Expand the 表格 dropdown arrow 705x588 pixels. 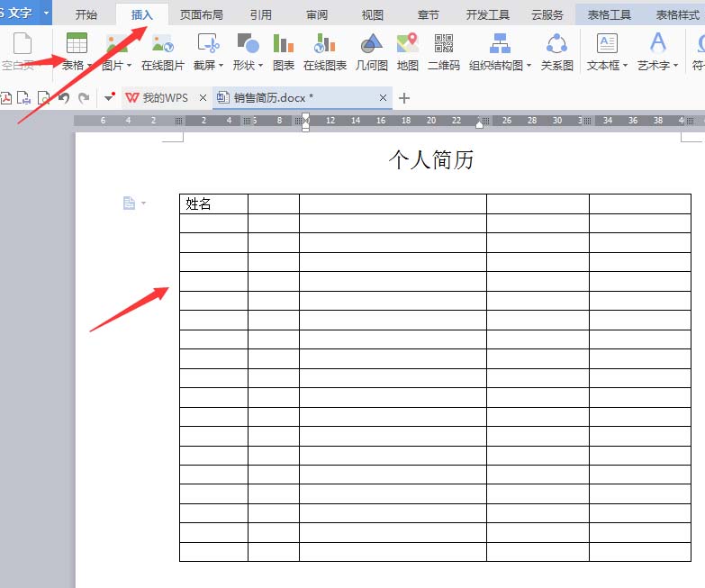89,66
